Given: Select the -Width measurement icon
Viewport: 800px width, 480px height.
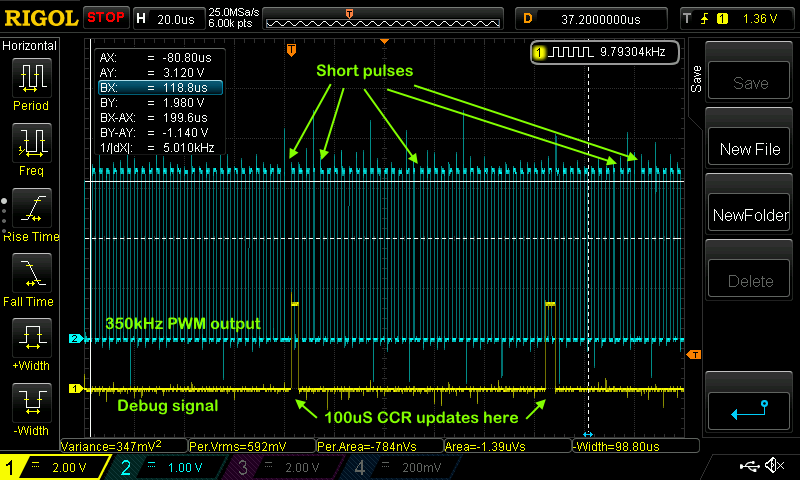Looking at the screenshot, I should [x=32, y=402].
